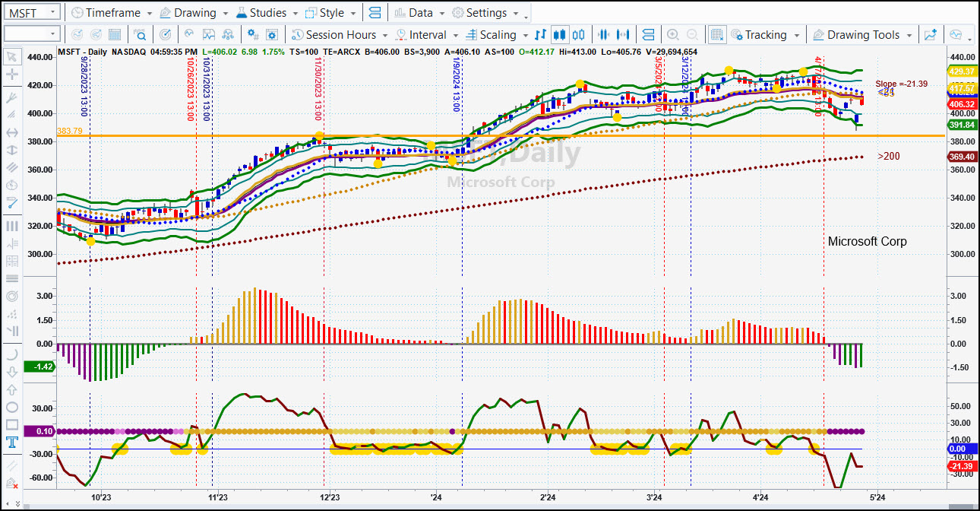
Task: Click the chart speech bubble icon at toolbar end
Action: (956, 35)
